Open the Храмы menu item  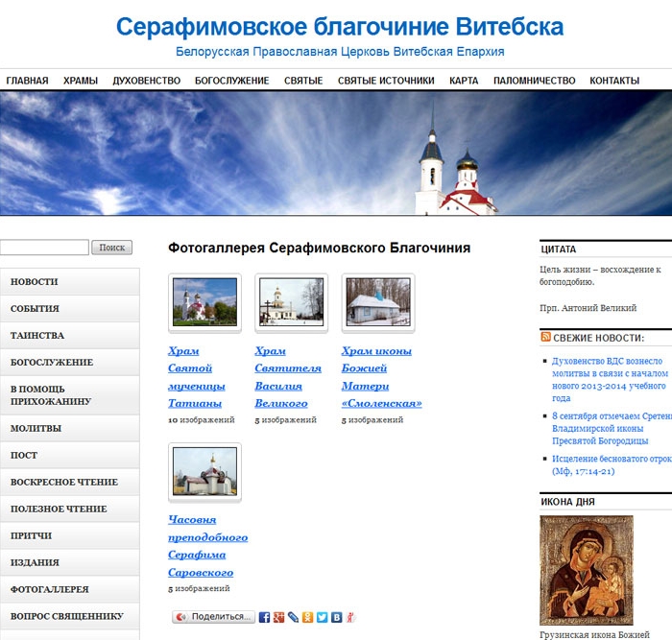pyautogui.click(x=81, y=81)
